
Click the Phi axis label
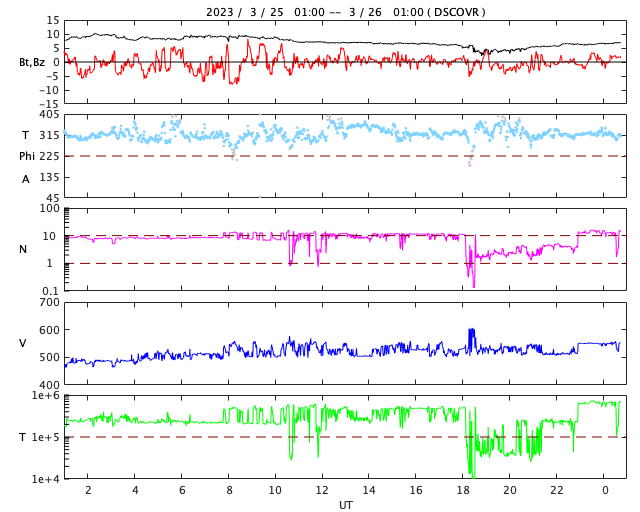tap(27, 156)
